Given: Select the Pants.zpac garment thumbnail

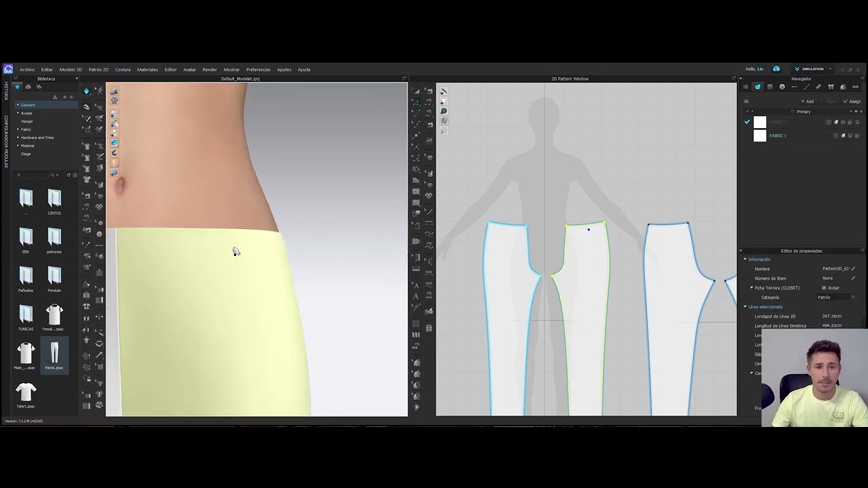Looking at the screenshot, I should pos(54,356).
